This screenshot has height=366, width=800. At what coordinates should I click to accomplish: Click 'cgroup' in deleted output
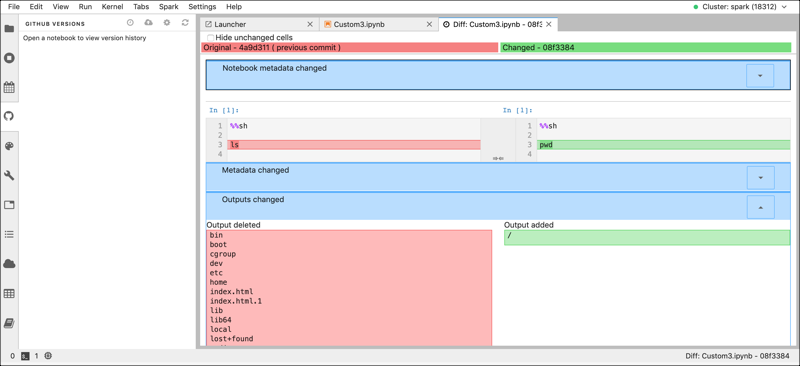(x=222, y=254)
